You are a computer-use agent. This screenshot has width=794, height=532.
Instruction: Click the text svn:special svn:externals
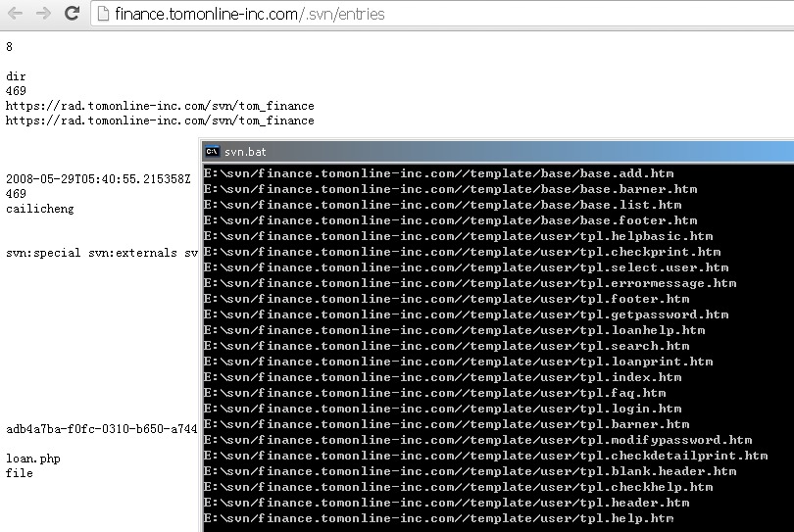pos(92,253)
